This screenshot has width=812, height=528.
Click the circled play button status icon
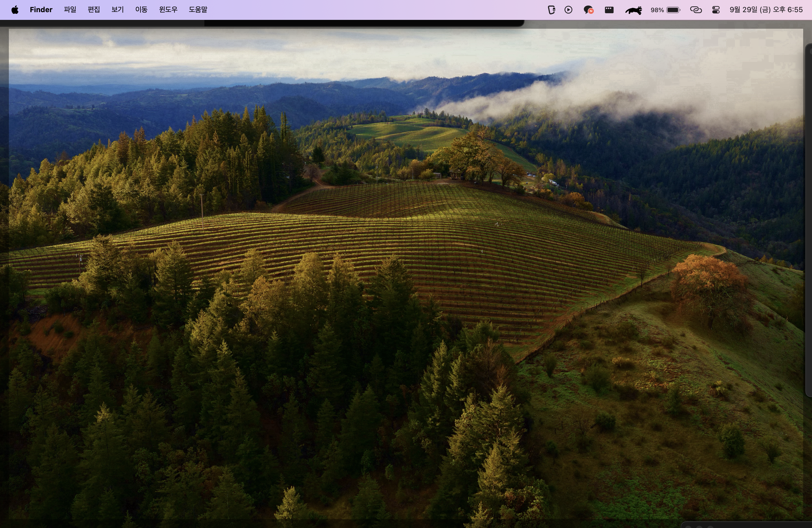[x=568, y=10]
